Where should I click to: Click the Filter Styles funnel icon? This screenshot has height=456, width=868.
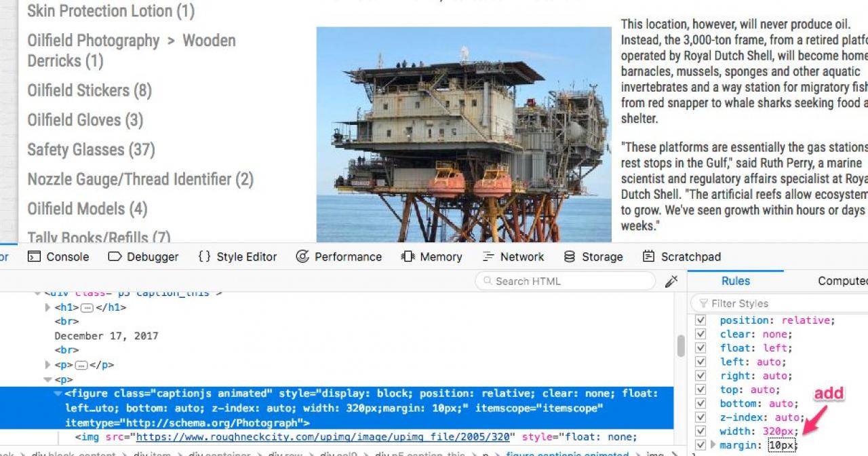pyautogui.click(x=703, y=303)
